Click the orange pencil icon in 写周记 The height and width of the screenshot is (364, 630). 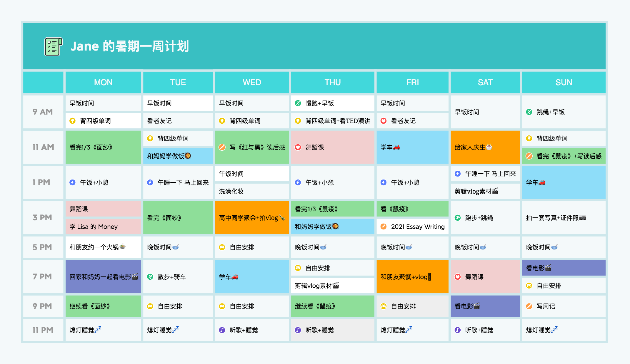[x=529, y=306]
